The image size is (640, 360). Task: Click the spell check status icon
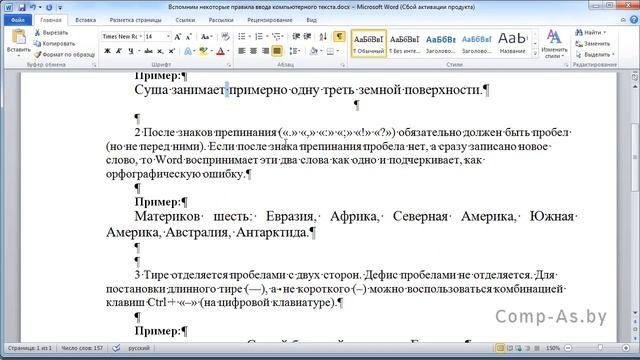click(116, 348)
